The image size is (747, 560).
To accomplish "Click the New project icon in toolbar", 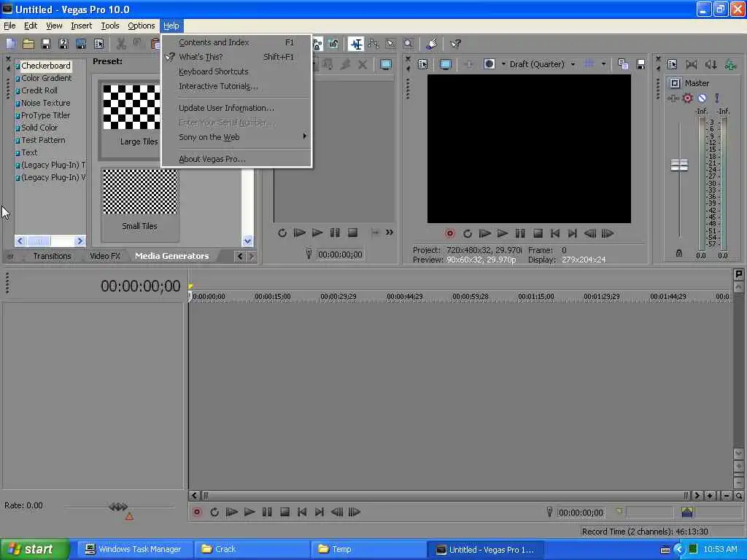I will click(10, 44).
